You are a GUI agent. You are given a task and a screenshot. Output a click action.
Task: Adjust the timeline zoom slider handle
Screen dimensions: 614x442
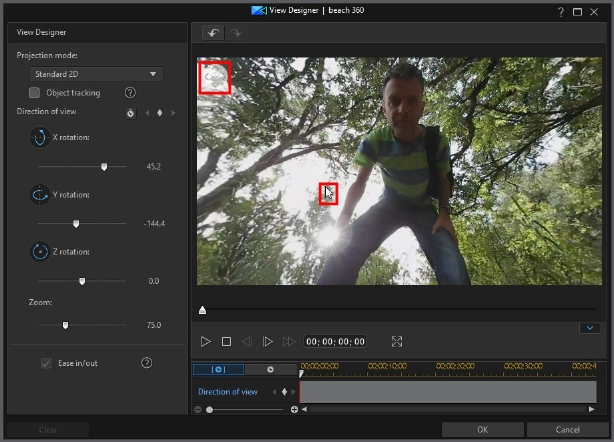point(209,410)
